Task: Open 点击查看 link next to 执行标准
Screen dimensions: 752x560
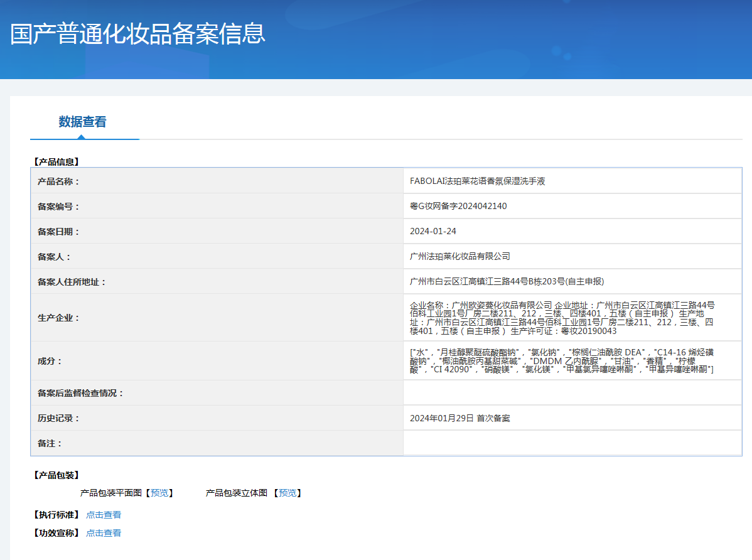Action: click(x=104, y=515)
